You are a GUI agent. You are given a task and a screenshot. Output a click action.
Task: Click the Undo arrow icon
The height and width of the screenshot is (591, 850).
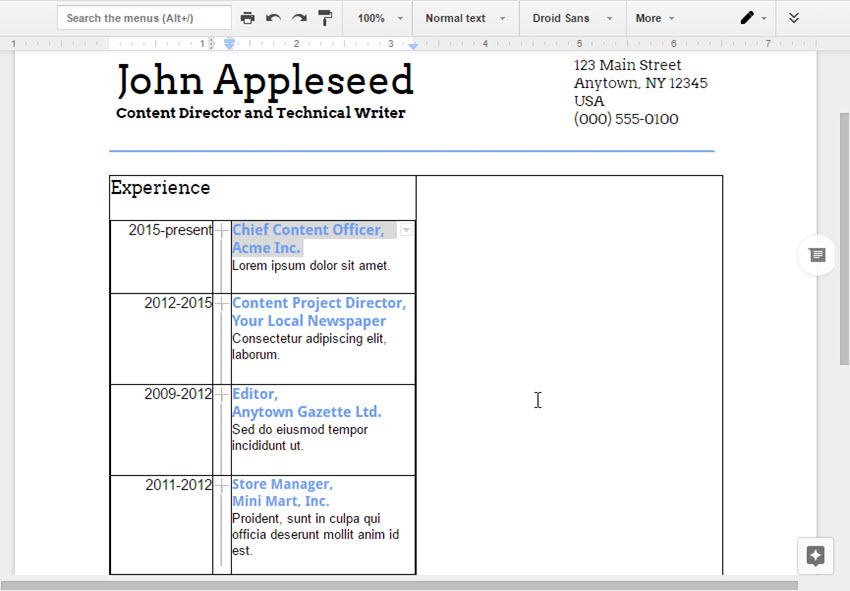273,18
